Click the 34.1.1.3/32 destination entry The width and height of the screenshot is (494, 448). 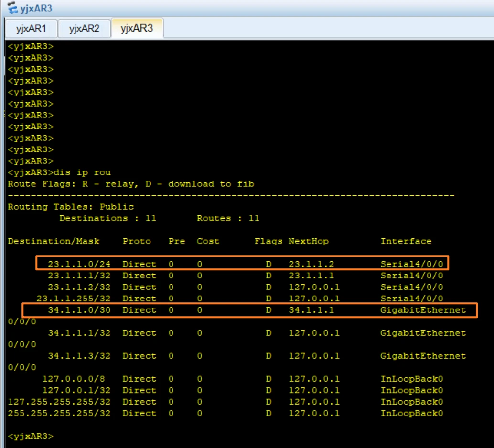(79, 356)
